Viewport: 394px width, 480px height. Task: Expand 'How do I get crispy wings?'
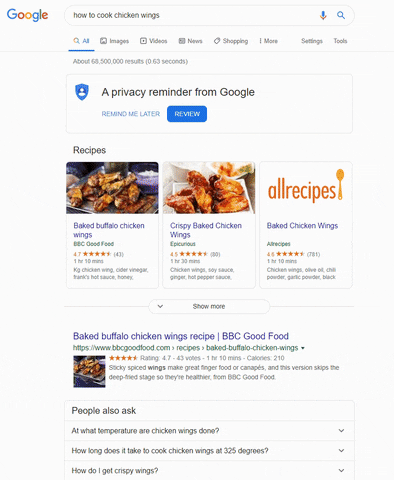coord(209,470)
